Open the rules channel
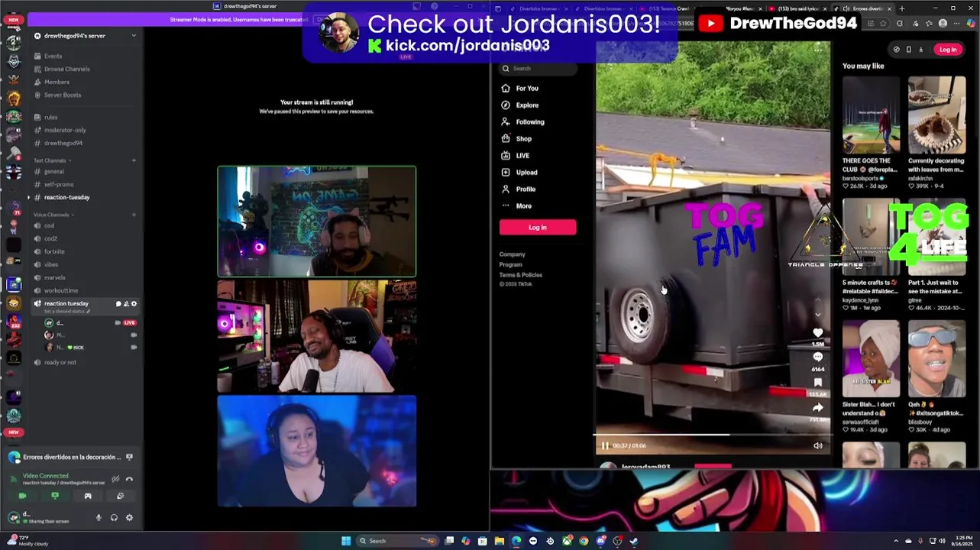Image resolution: width=980 pixels, height=550 pixels. (x=50, y=117)
